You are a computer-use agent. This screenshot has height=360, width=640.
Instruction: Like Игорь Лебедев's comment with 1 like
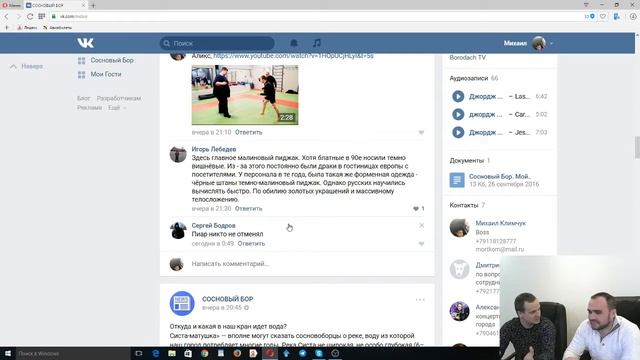coord(418,209)
